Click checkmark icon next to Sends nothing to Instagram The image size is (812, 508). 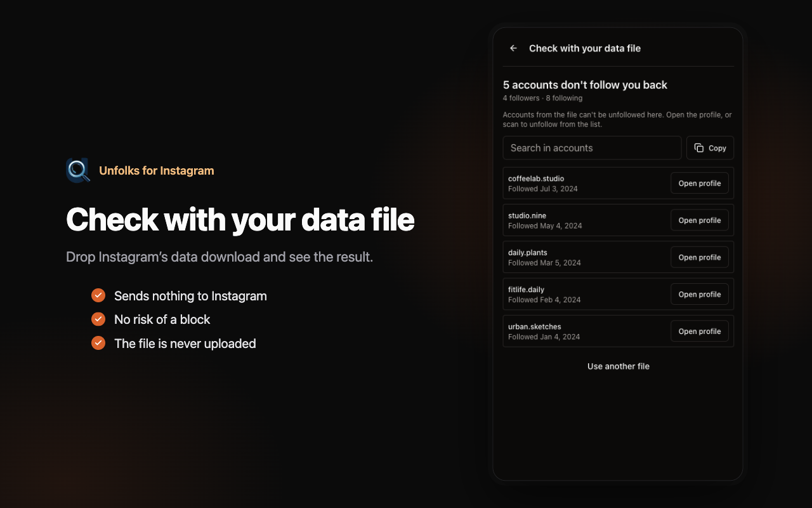tap(98, 295)
